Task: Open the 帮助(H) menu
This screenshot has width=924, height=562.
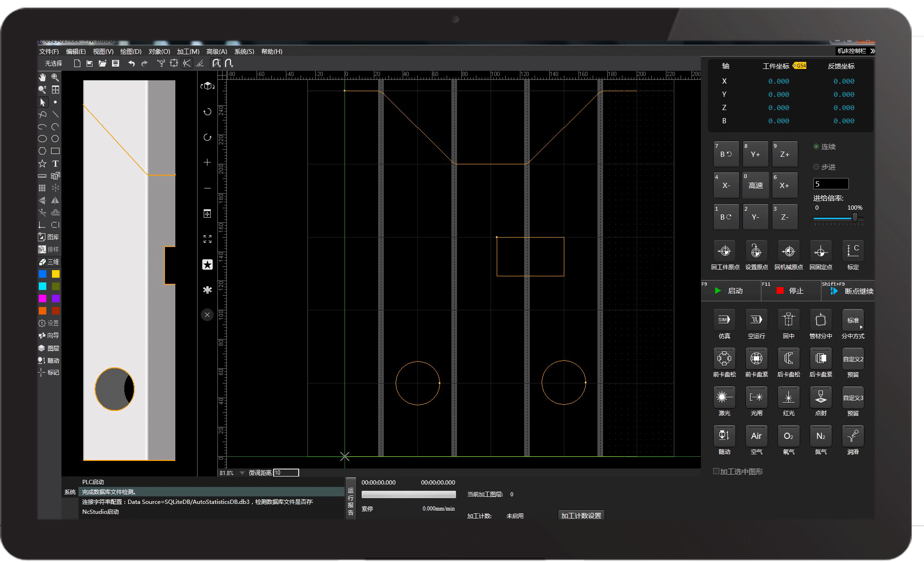Action: pos(272,51)
